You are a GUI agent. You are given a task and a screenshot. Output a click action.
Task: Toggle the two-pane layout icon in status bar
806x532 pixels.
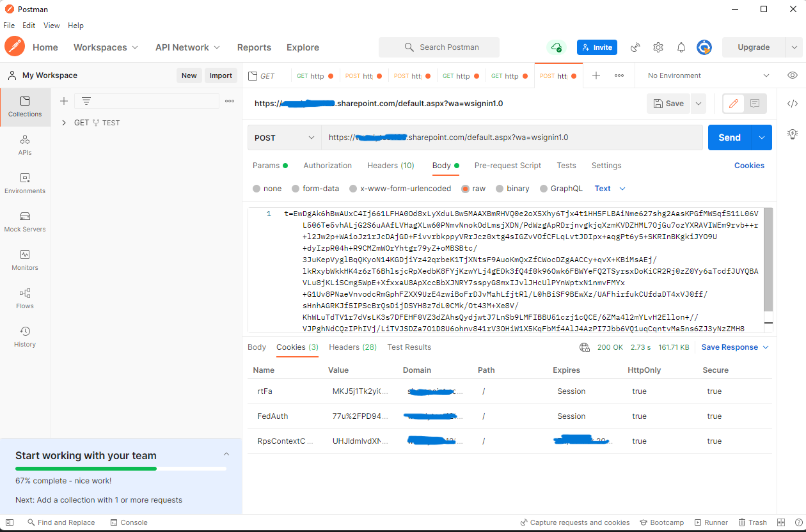click(780, 522)
